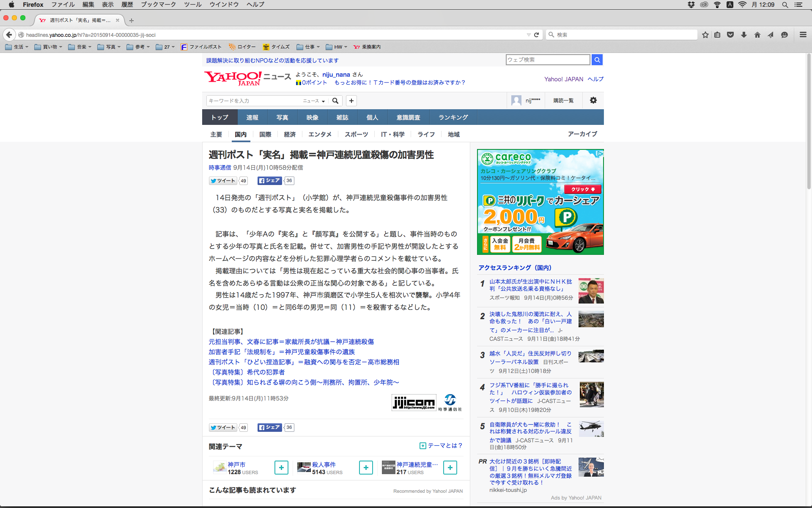812x508 pixels.
Task: Reload the page with the refresh icon
Action: 536,35
